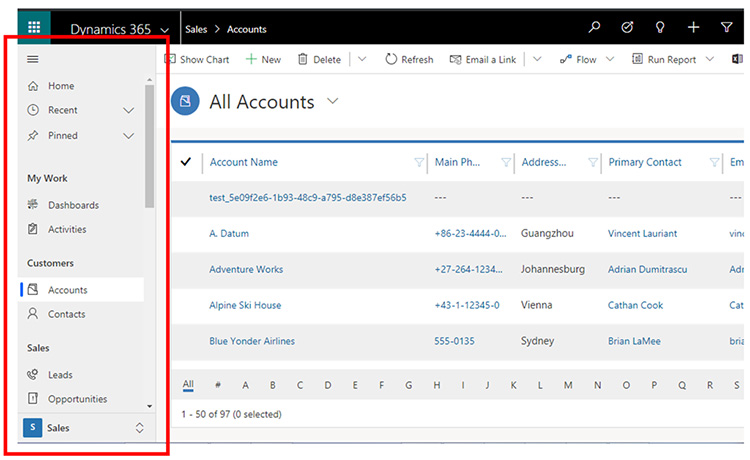The height and width of the screenshot is (460, 750).
Task: Click the plus quick create icon
Action: (693, 27)
